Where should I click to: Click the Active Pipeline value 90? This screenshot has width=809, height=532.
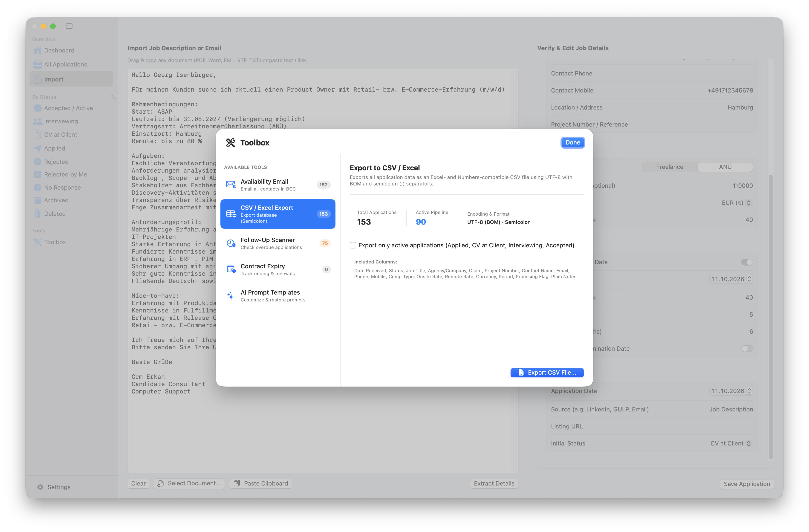coord(421,222)
